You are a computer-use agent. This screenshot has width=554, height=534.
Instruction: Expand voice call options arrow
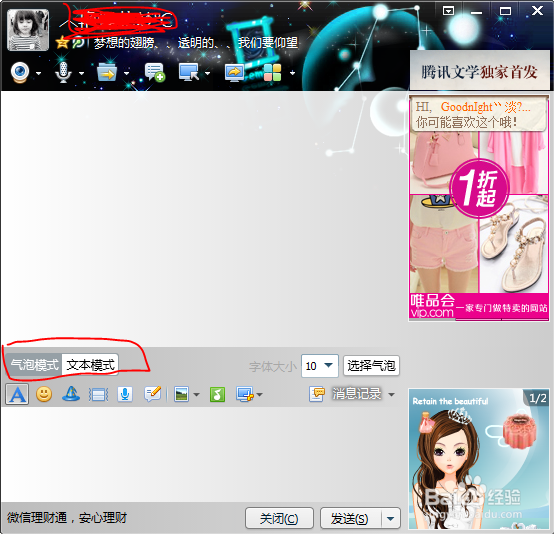[x=82, y=73]
